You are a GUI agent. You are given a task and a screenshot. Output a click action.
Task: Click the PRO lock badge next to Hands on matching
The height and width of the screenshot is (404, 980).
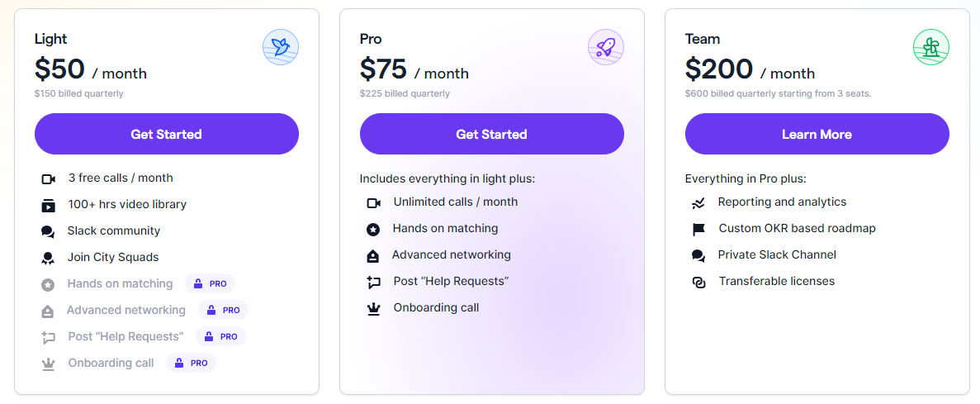tap(210, 283)
